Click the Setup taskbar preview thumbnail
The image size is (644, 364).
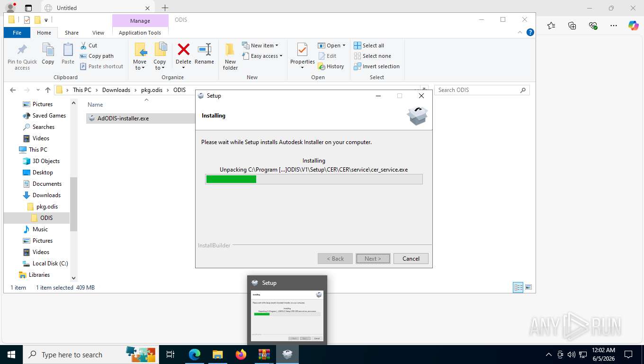(x=287, y=315)
